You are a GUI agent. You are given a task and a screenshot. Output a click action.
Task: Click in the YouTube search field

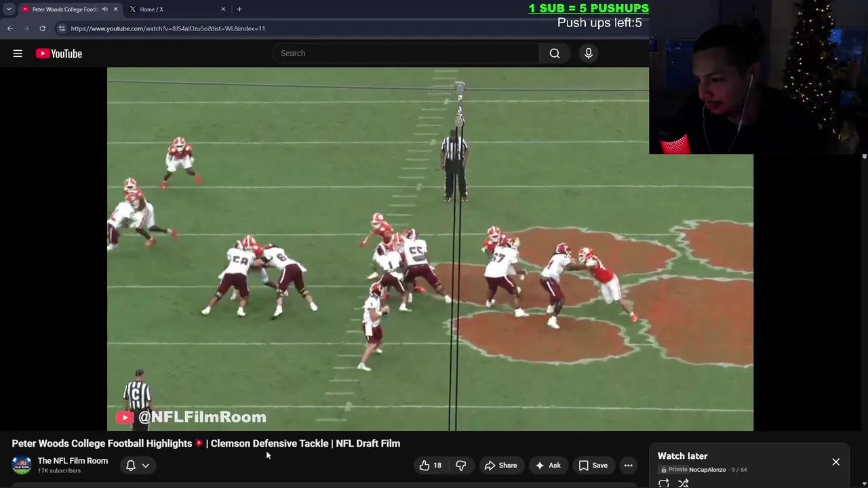tap(407, 54)
